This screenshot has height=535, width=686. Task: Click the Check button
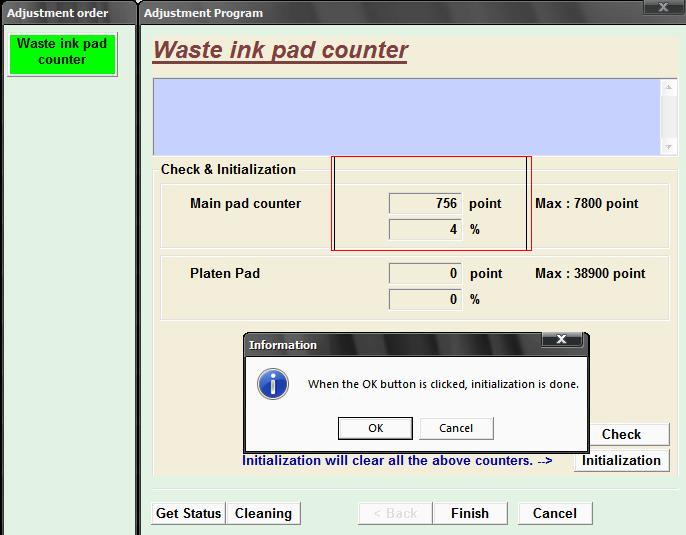click(x=628, y=434)
